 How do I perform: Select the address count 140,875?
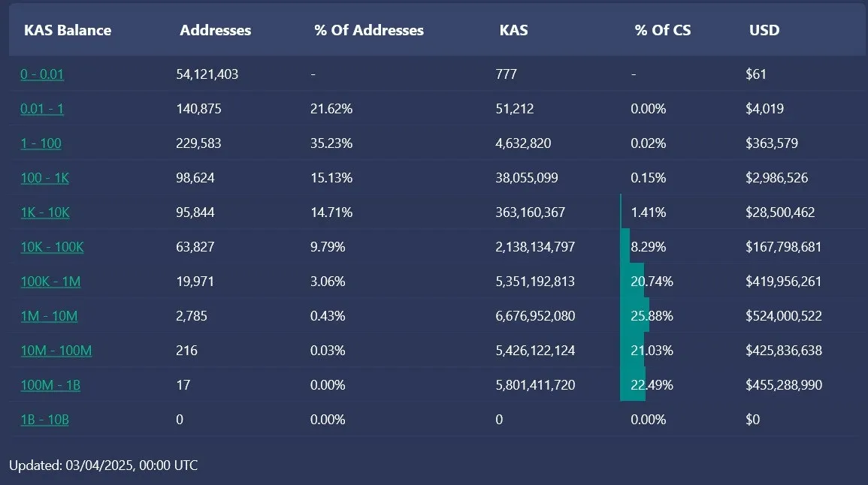(x=198, y=109)
